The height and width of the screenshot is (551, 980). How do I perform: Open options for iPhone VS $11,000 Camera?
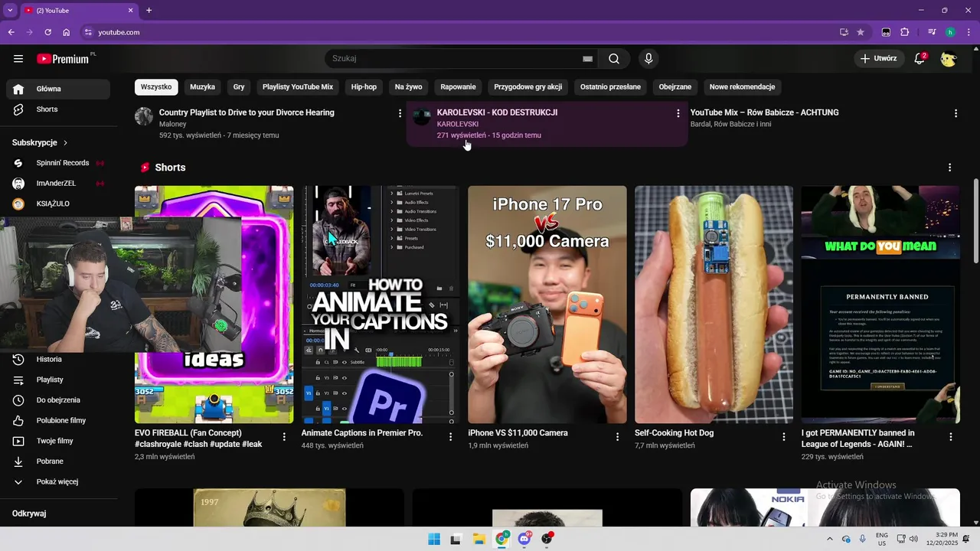coord(618,437)
